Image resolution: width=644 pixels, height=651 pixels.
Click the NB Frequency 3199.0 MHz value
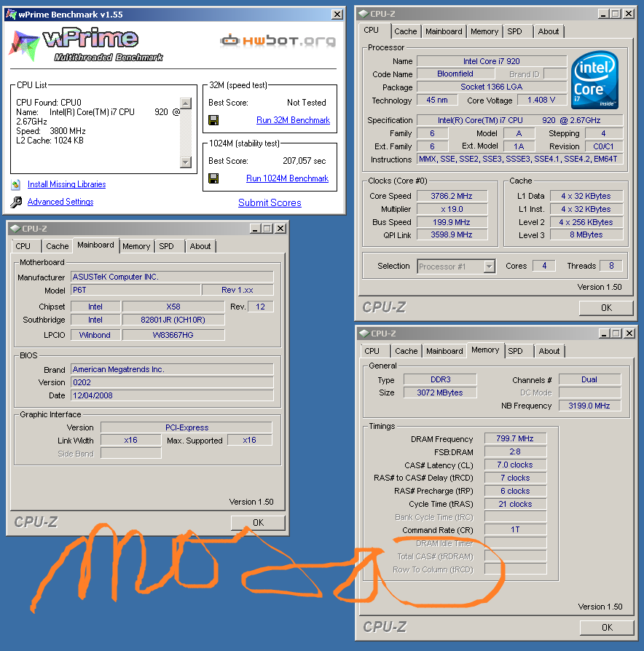click(x=589, y=406)
